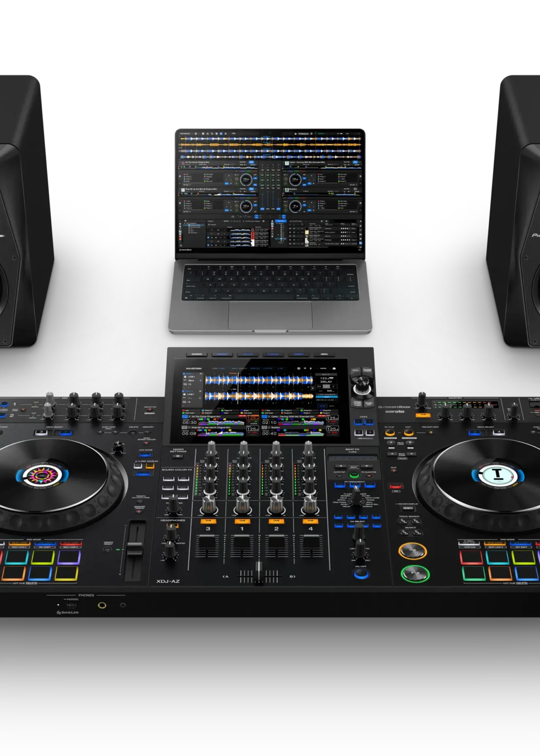
Task: Toggle channel 2 headphone CUE button
Action: 276,521
